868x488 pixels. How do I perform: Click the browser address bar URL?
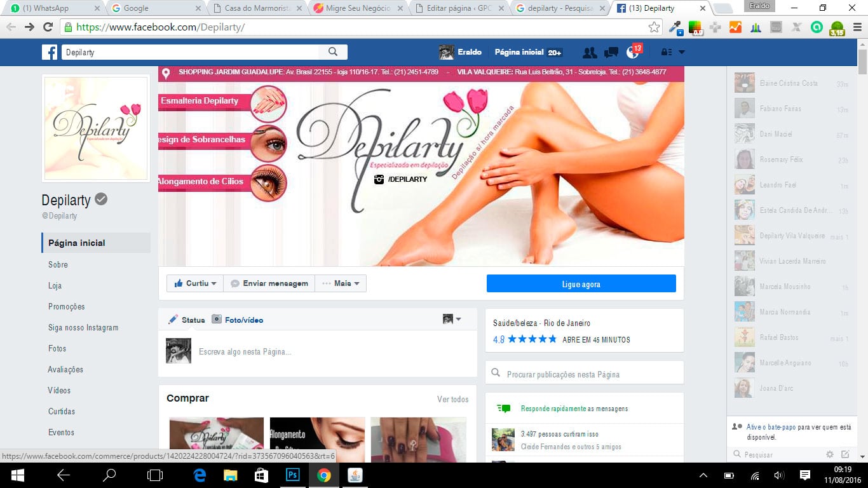(x=160, y=27)
